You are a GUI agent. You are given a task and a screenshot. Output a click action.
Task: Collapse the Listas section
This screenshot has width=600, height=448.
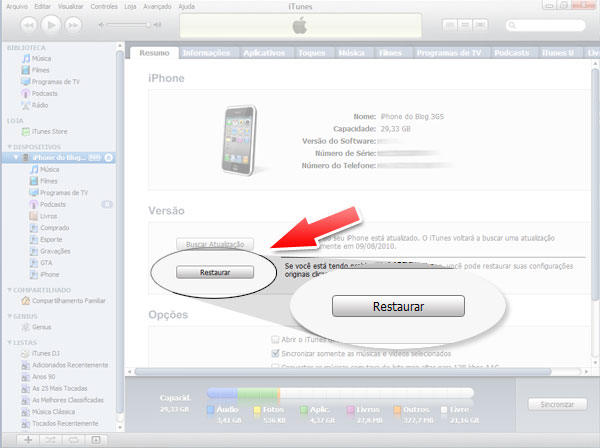tap(10, 342)
